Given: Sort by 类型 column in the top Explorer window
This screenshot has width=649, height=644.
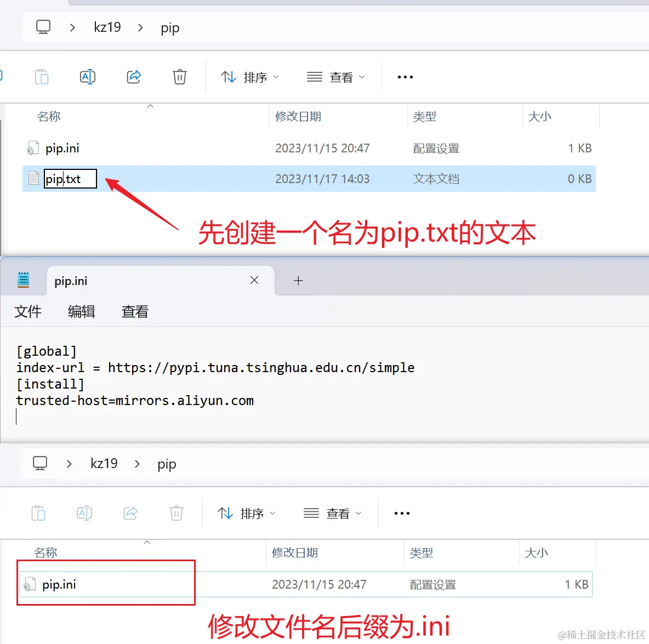Looking at the screenshot, I should [x=425, y=116].
